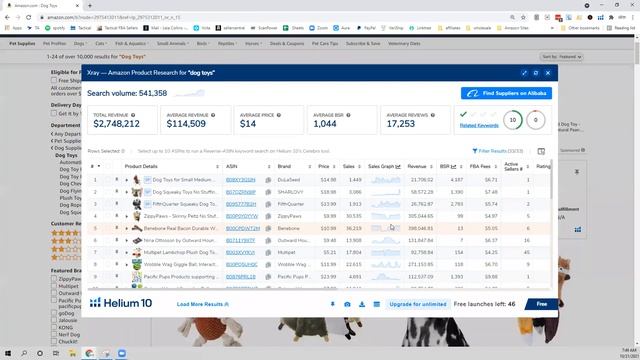Viewport: 640px width, 360px height.
Task: Open Deals & Coupons nav item
Action: [x=287, y=44]
